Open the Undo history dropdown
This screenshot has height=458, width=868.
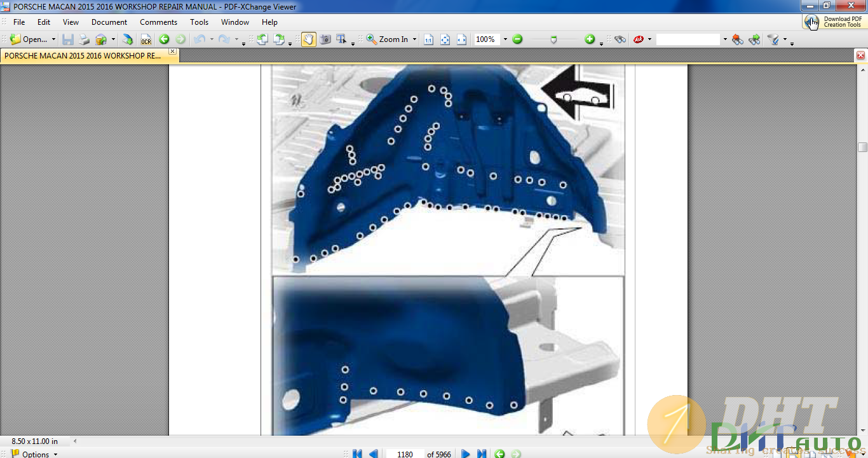[x=212, y=39]
